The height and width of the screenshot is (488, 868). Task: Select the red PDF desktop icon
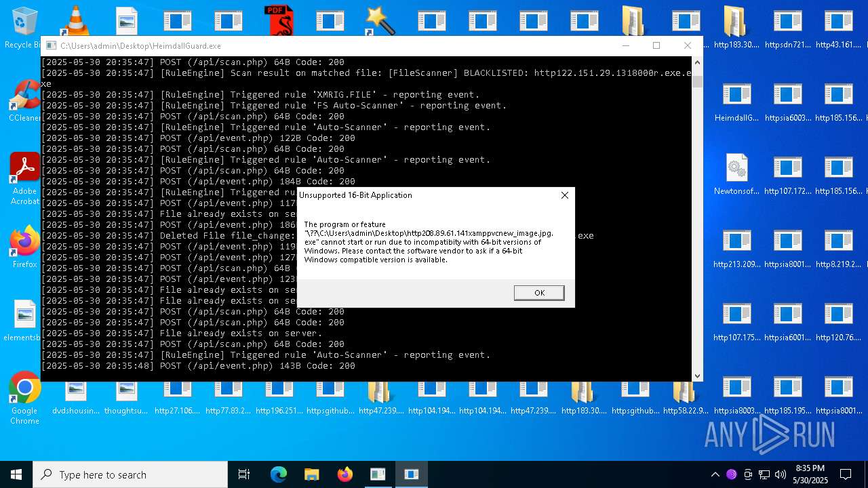[x=279, y=20]
